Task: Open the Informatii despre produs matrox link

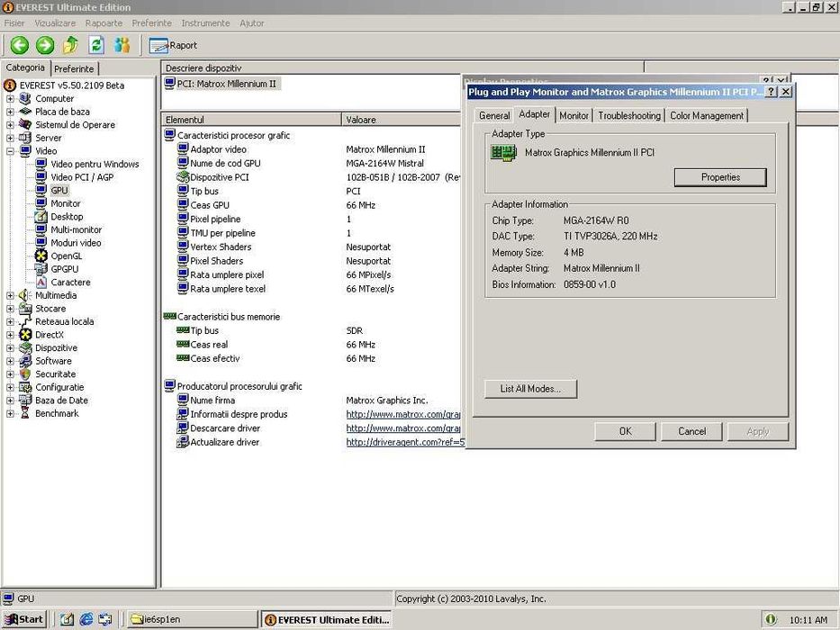Action: tap(402, 414)
